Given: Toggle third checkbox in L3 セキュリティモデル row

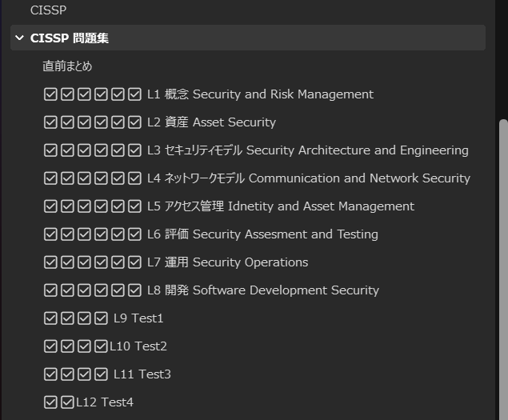Looking at the screenshot, I should 84,150.
